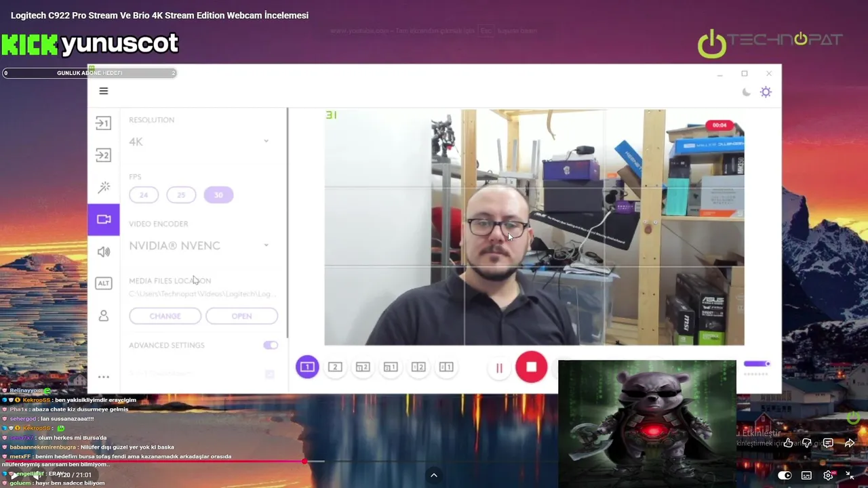
Task: Click the Technopat logo at top right
Action: [770, 42]
